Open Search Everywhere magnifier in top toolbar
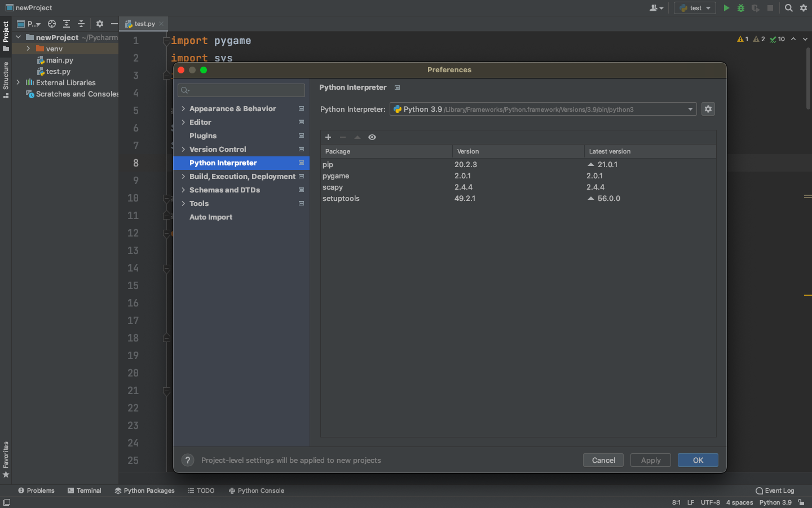Viewport: 812px width, 508px height. tap(789, 8)
